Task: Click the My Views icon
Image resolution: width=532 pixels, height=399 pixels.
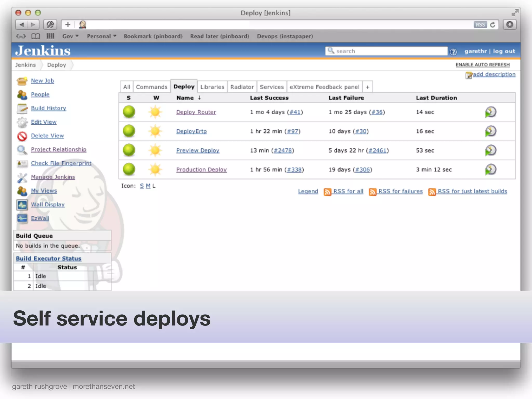Action: [x=22, y=191]
